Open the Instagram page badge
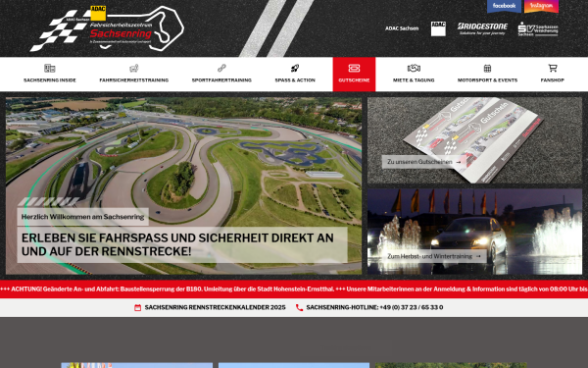The width and height of the screenshot is (588, 368). [x=541, y=6]
